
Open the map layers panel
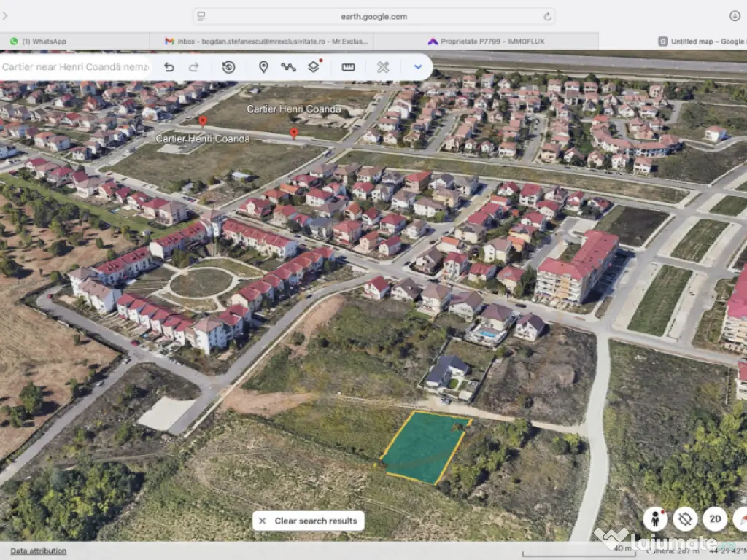[x=314, y=67]
